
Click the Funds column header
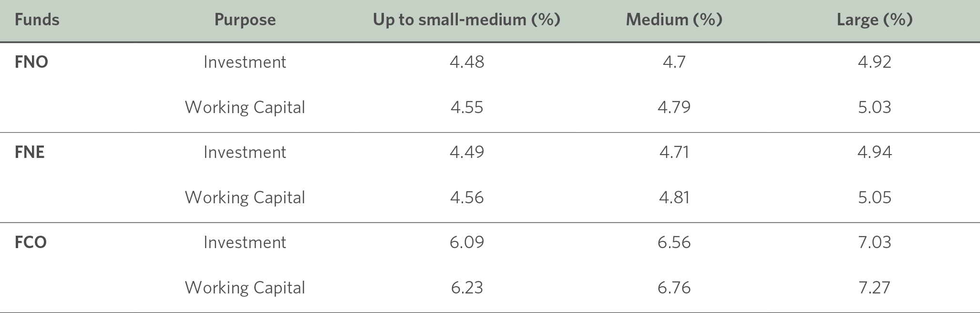(x=37, y=20)
